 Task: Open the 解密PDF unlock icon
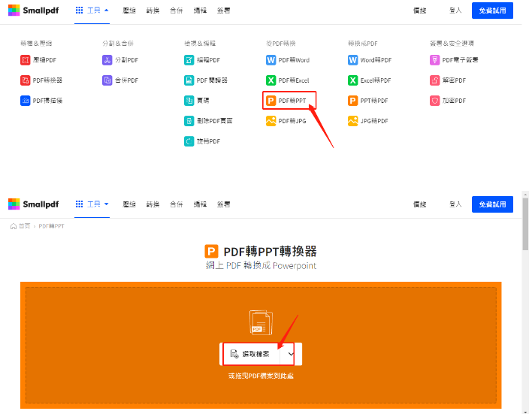(x=434, y=80)
